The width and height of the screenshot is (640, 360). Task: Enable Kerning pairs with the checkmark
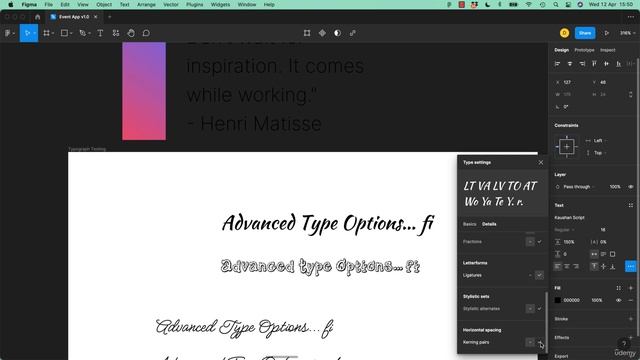[539, 342]
